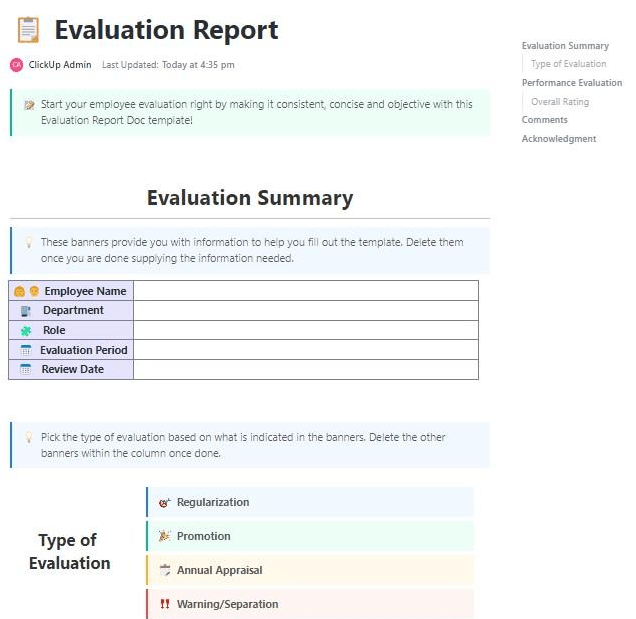Click the memo icon in the intro banner
The height and width of the screenshot is (619, 636).
(x=29, y=105)
